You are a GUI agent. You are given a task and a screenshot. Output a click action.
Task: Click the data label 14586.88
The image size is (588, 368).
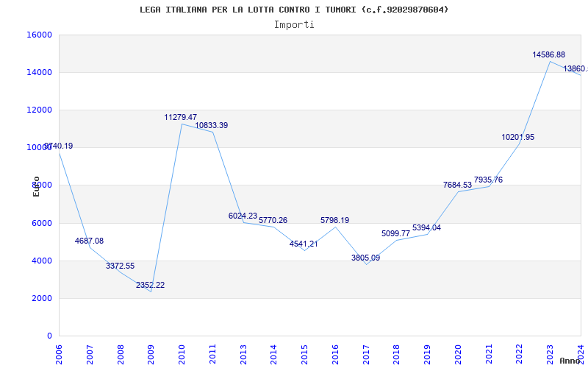click(x=548, y=54)
